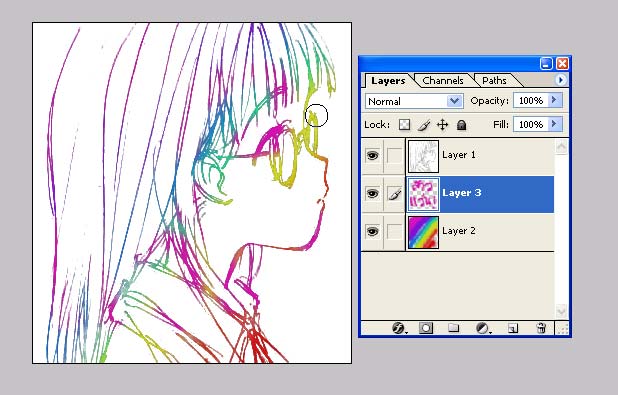
Task: Click Layer 2 link box
Action: pyautogui.click(x=394, y=231)
